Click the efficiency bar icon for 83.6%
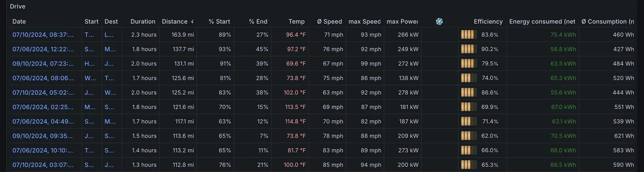The height and width of the screenshot is (172, 644). 469,35
